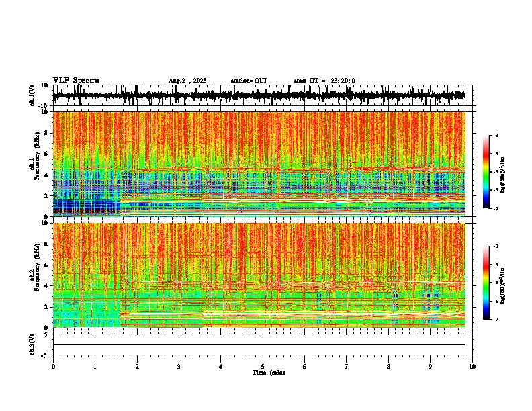Click the "2" kHz tick on ch.1 spectrogram

click(x=47, y=195)
